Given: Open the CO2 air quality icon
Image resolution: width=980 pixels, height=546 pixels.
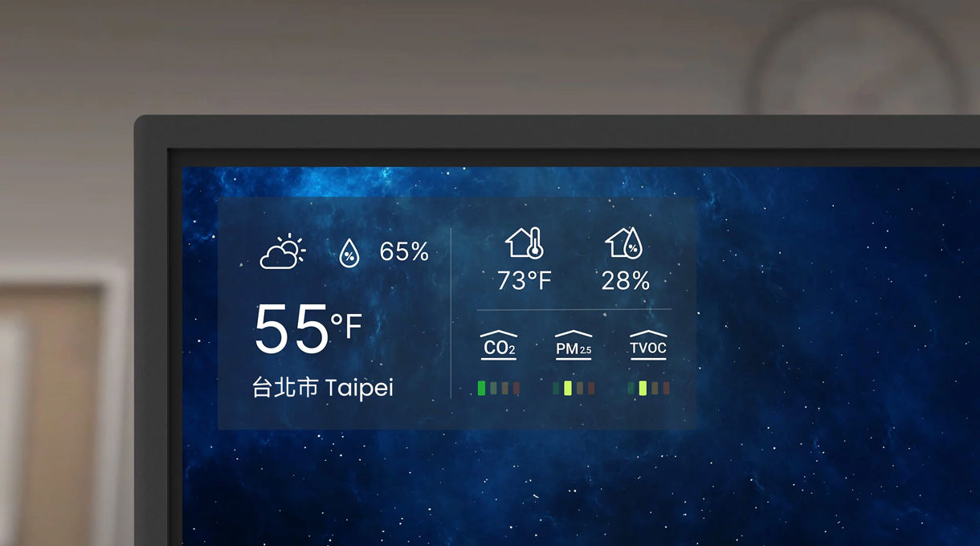Looking at the screenshot, I should click(499, 344).
